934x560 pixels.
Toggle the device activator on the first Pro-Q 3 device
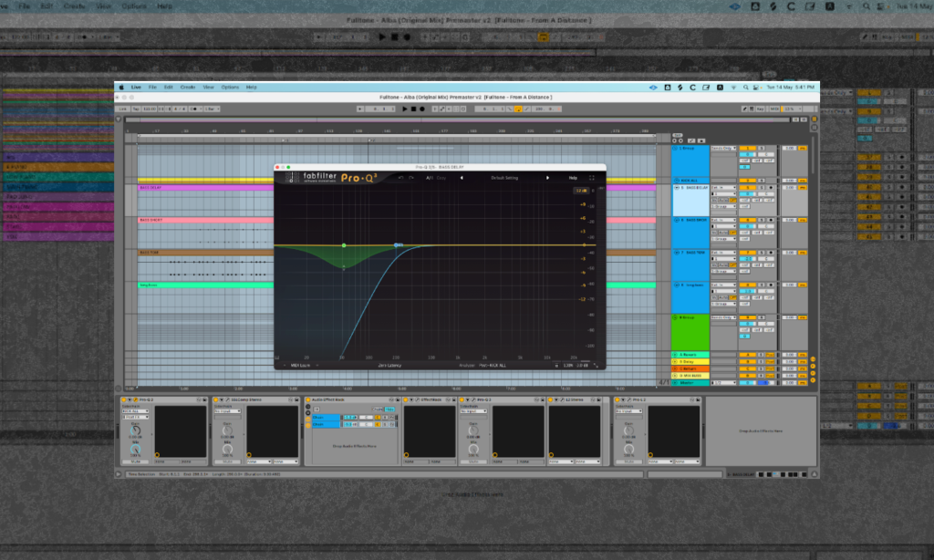[122, 399]
